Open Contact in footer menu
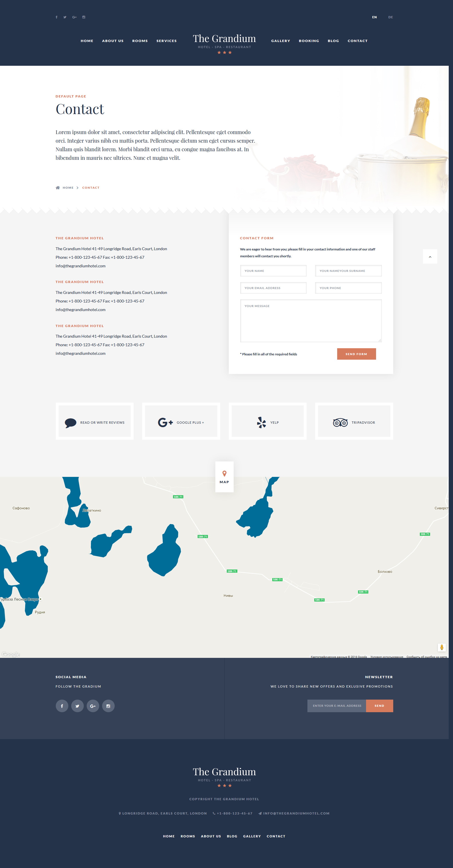The width and height of the screenshot is (453, 868). pos(276,836)
